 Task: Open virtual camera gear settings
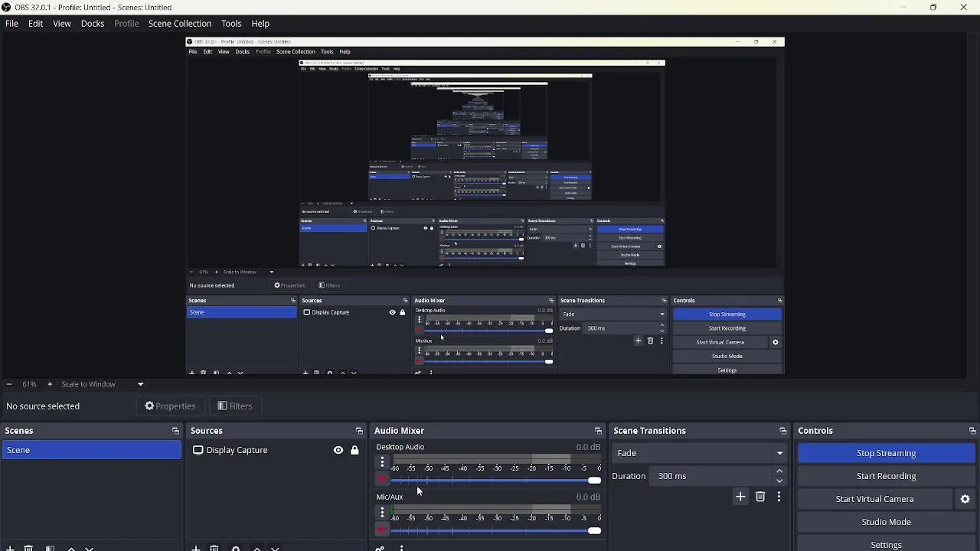tap(965, 499)
